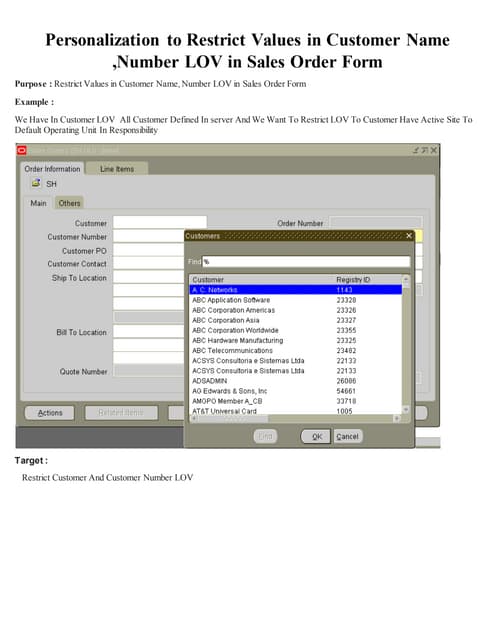Select ABC Hardware Manufacturing row
This screenshot has width=495, height=640.
click(x=296, y=340)
